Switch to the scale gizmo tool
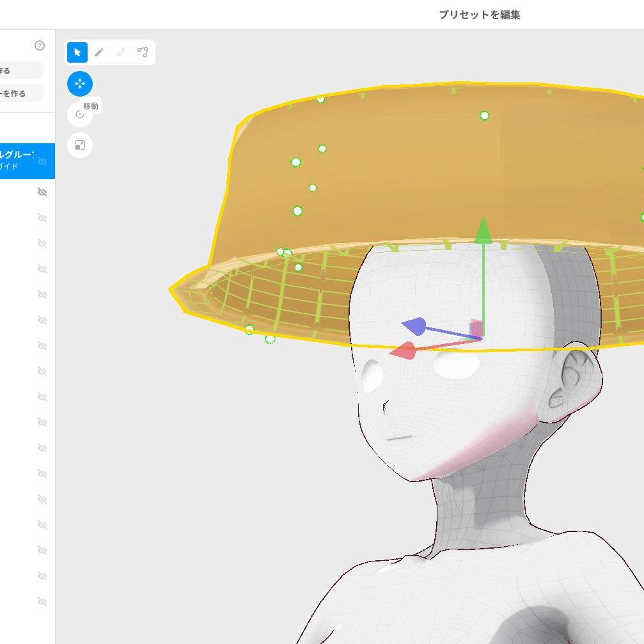Image resolution: width=644 pixels, height=644 pixels. 80,145
